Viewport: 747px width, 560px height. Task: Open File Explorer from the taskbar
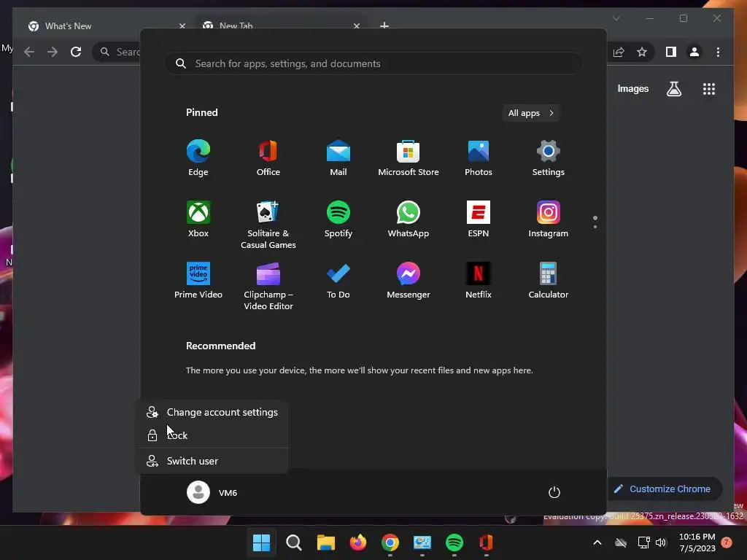326,542
